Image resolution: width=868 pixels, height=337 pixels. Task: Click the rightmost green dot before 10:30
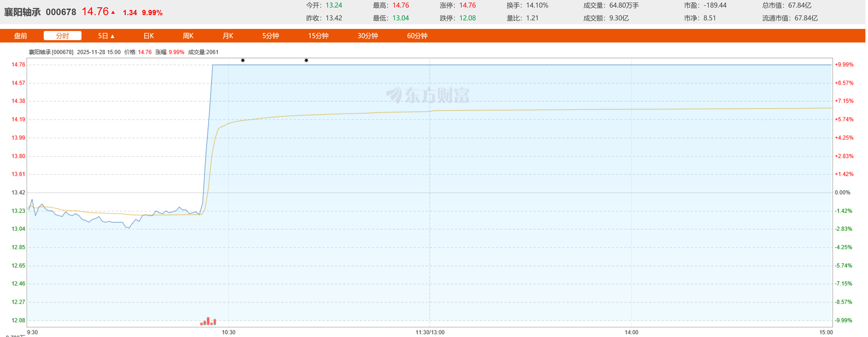tap(215, 324)
